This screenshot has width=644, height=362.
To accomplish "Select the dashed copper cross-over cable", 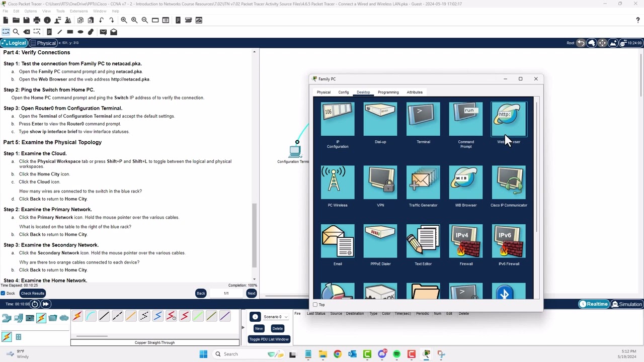I will pos(117,316).
